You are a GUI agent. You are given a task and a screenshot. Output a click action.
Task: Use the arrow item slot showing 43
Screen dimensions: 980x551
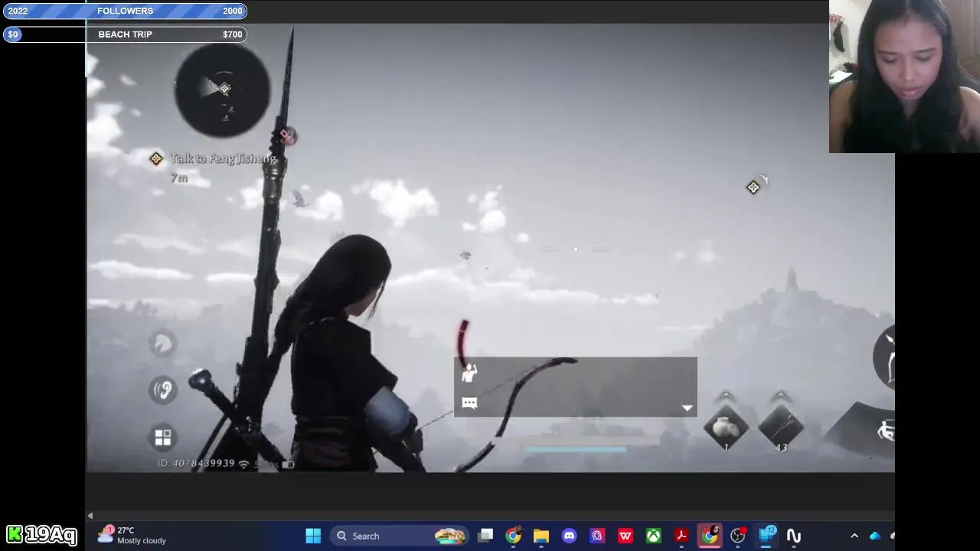pyautogui.click(x=781, y=427)
